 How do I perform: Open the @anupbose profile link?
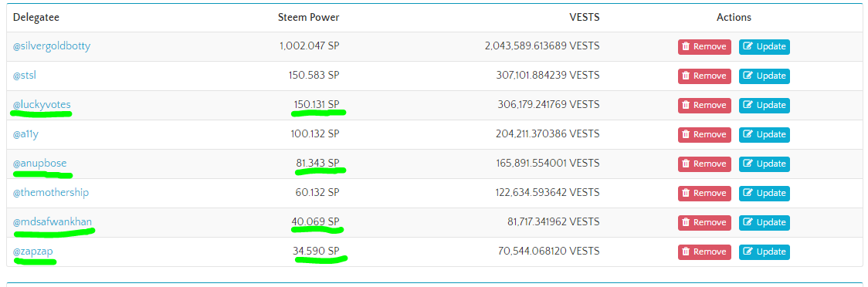coord(39,163)
